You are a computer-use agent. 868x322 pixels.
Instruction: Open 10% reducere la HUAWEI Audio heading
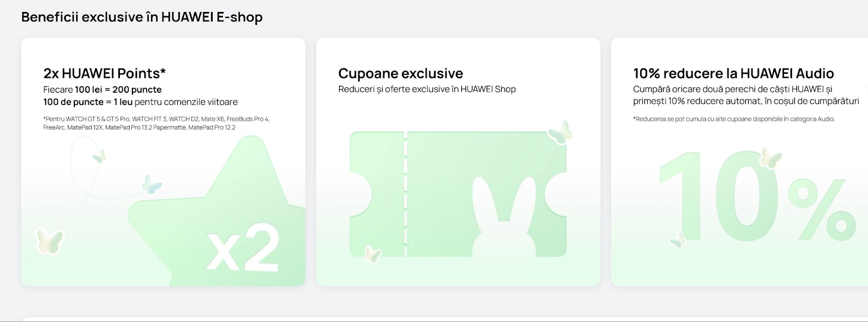[733, 73]
